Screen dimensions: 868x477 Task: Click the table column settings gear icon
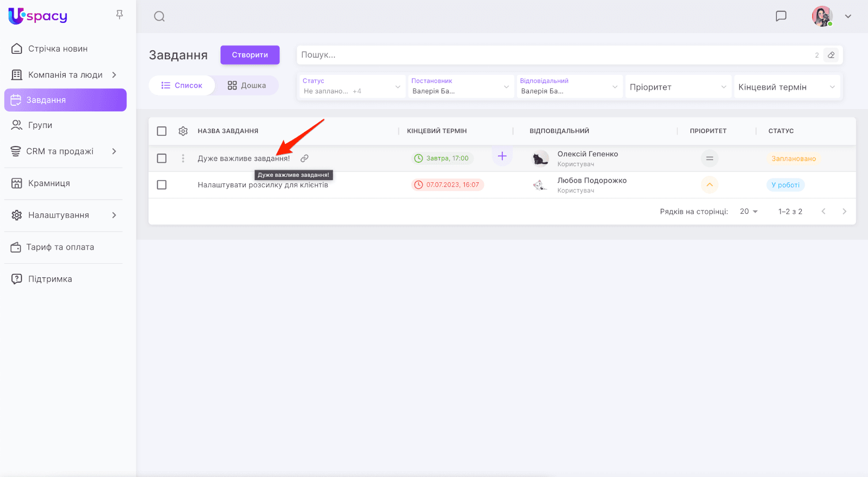(x=183, y=131)
